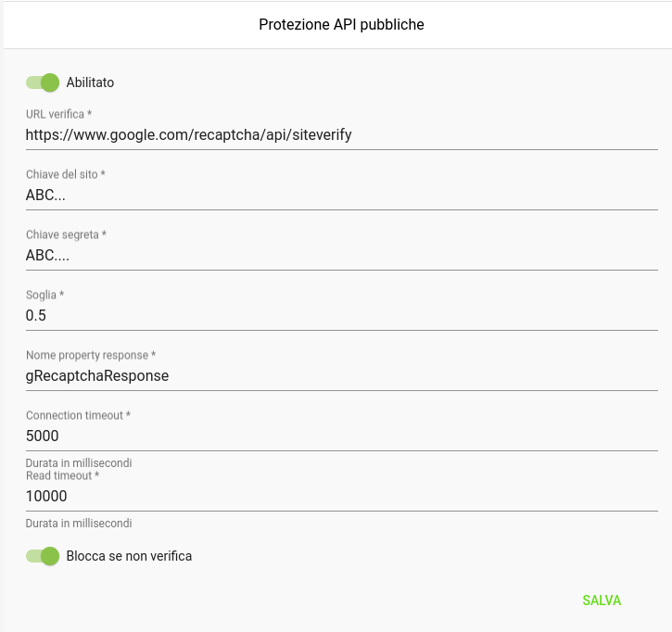Focus the Chiave del sito field
Viewport: 672px width, 632px height.
point(342,196)
